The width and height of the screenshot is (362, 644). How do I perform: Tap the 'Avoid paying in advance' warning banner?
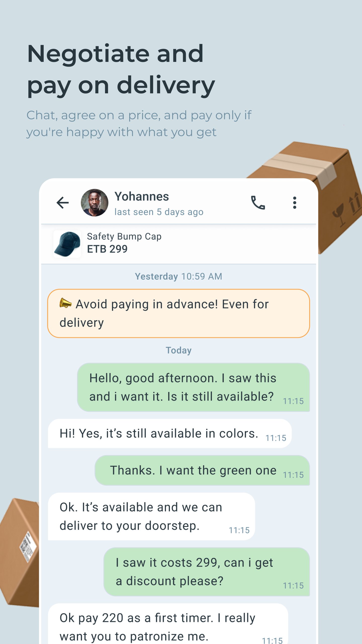178,313
